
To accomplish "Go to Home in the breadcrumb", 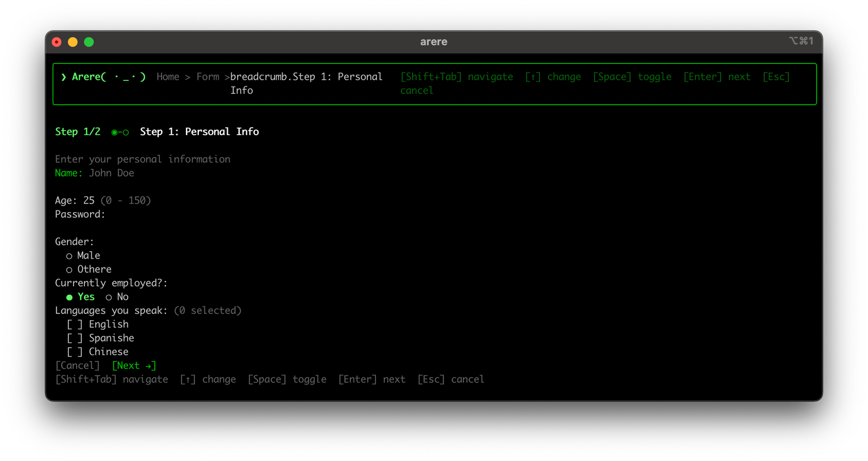I will click(x=168, y=77).
